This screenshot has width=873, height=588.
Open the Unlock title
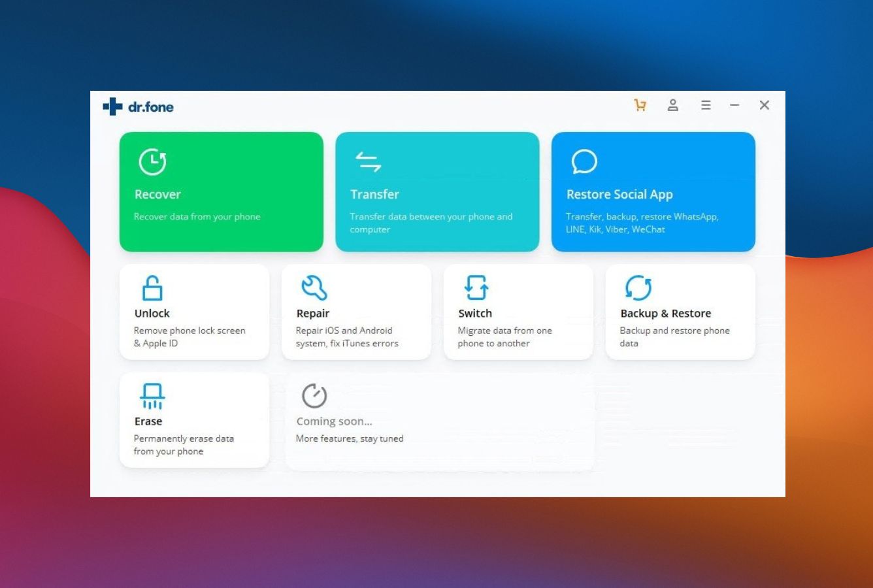click(152, 314)
